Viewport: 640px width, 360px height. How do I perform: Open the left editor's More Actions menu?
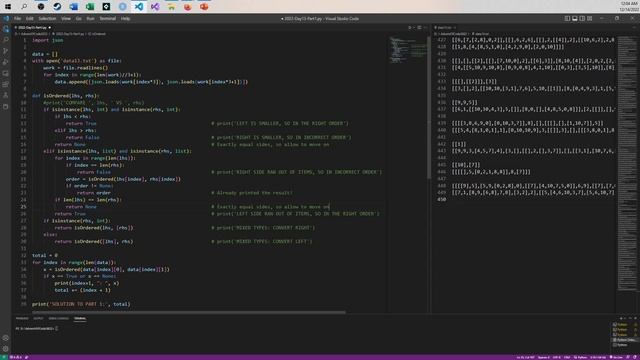(425, 28)
